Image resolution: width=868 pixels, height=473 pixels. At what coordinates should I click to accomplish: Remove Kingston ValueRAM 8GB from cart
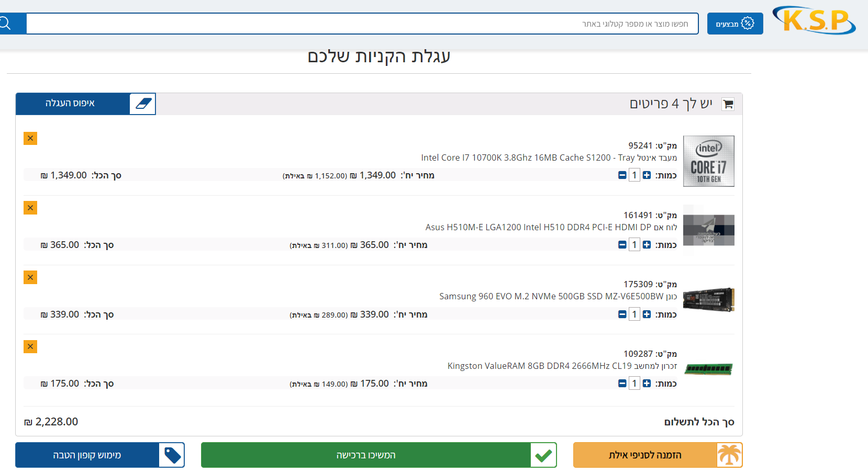click(x=30, y=346)
